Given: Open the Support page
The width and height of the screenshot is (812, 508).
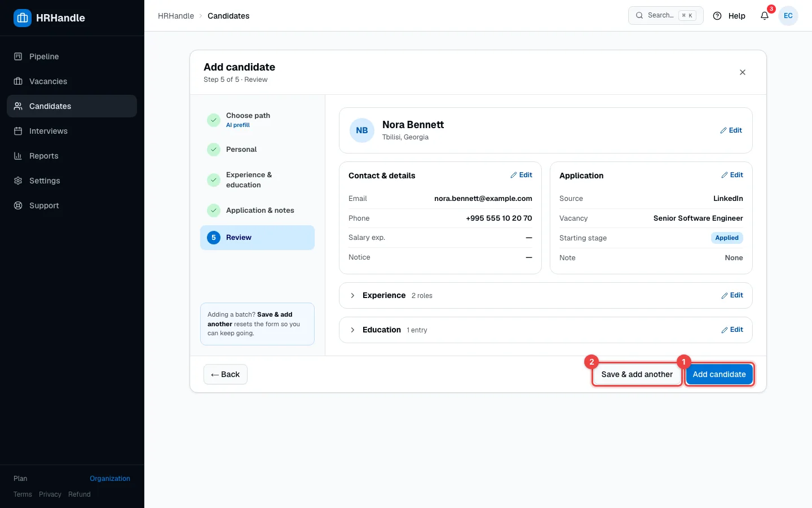Looking at the screenshot, I should pos(72,205).
